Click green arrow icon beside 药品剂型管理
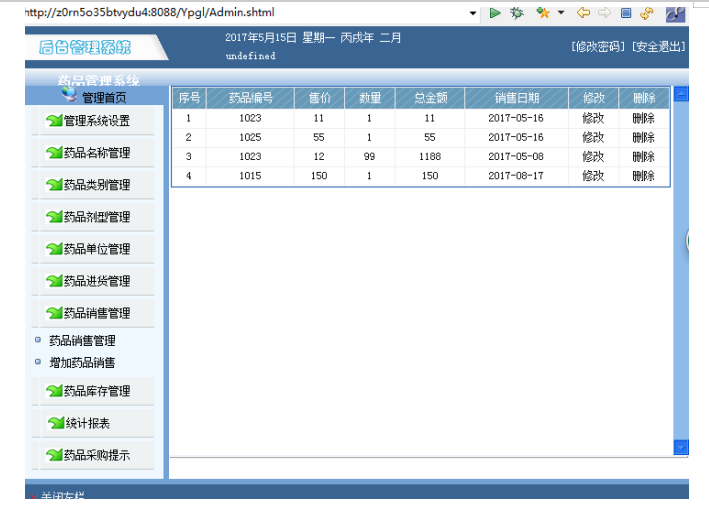The image size is (709, 506). [54, 217]
